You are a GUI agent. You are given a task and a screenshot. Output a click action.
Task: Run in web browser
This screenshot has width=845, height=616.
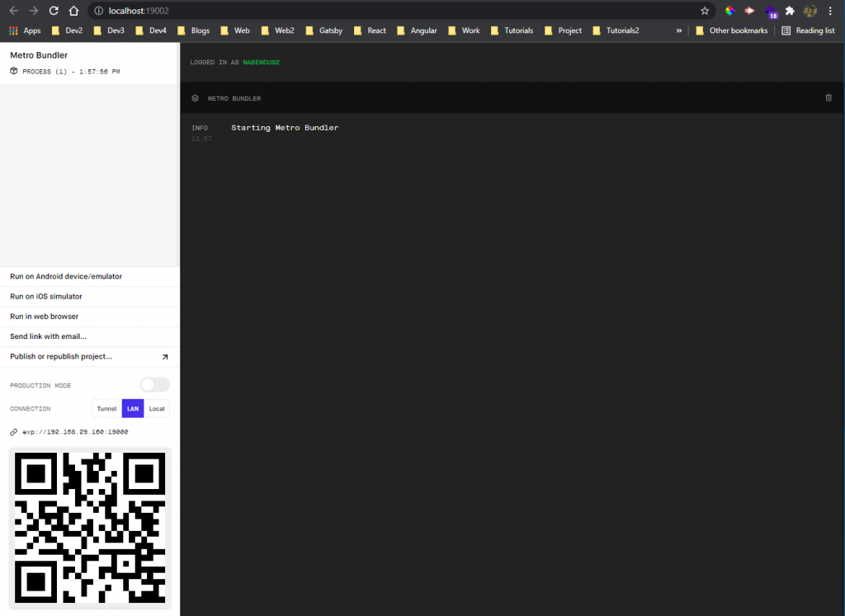point(89,316)
